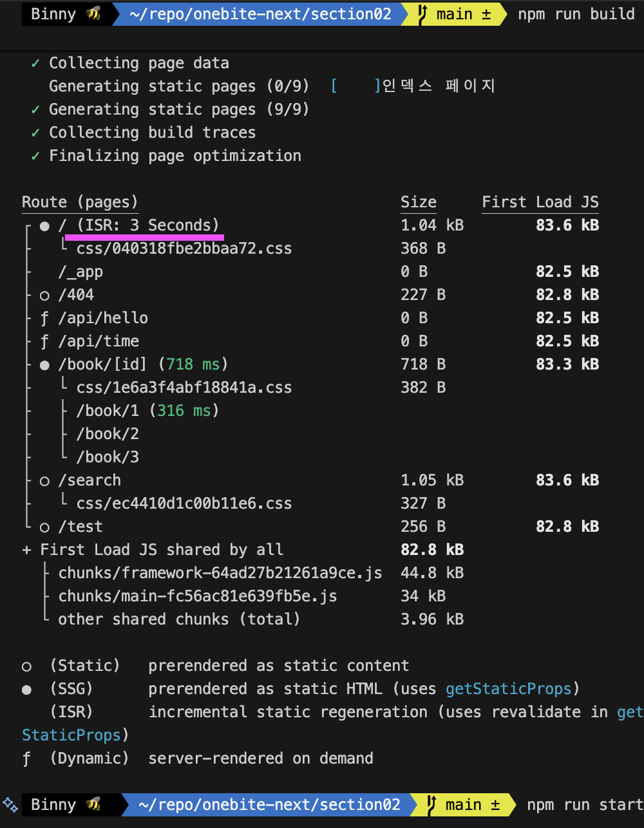
Task: Open the blue getStaticProps link in the SSG line
Action: click(x=508, y=689)
